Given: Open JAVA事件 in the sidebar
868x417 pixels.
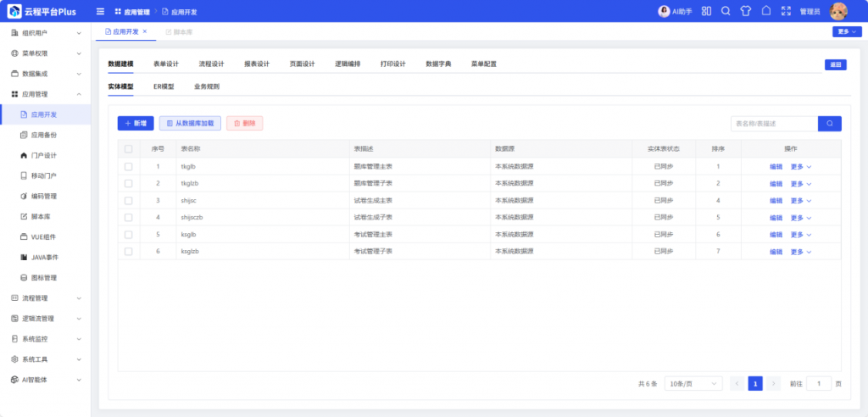Looking at the screenshot, I should point(45,258).
